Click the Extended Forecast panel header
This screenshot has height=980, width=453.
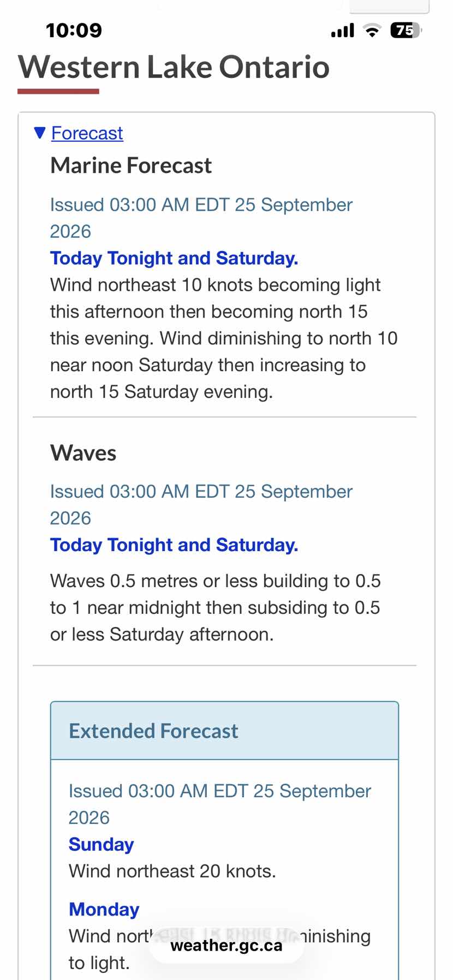[x=224, y=731]
